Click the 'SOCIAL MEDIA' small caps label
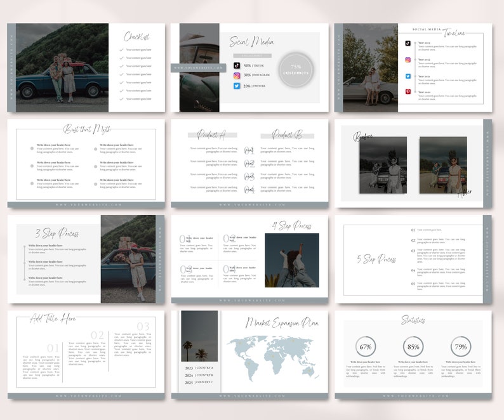The image size is (504, 420). click(x=427, y=29)
